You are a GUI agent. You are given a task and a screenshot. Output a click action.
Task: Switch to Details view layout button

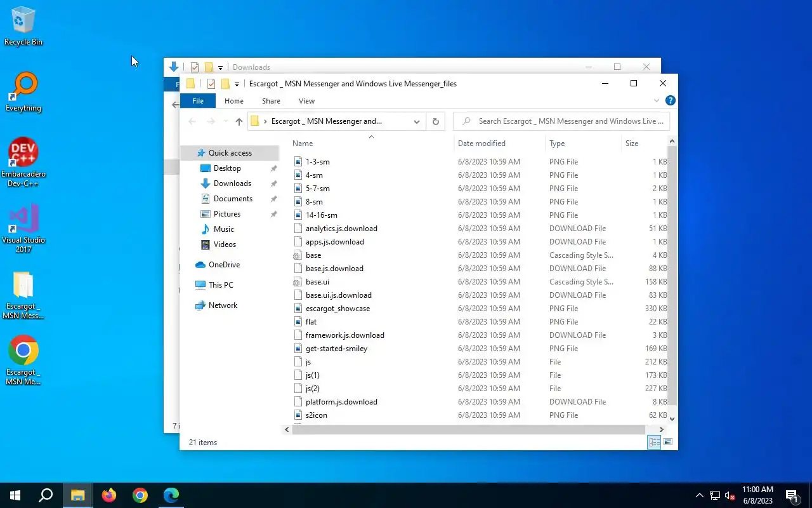pos(654,443)
